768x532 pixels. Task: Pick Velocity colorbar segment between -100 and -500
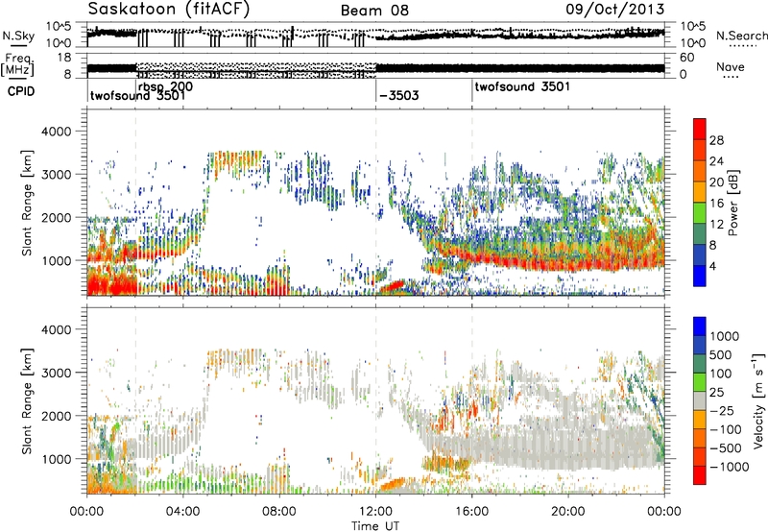pyautogui.click(x=700, y=439)
